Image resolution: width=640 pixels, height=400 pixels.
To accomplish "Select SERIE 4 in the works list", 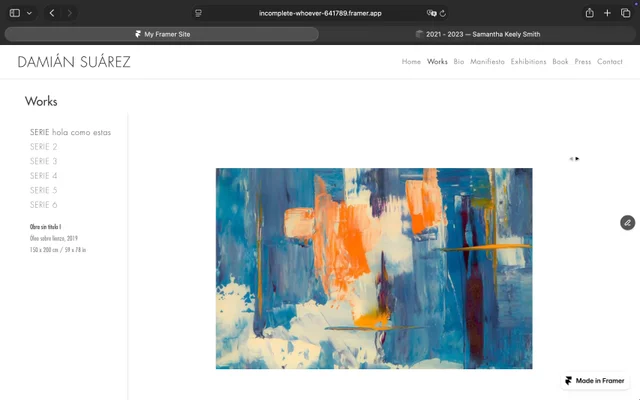I will click(44, 176).
